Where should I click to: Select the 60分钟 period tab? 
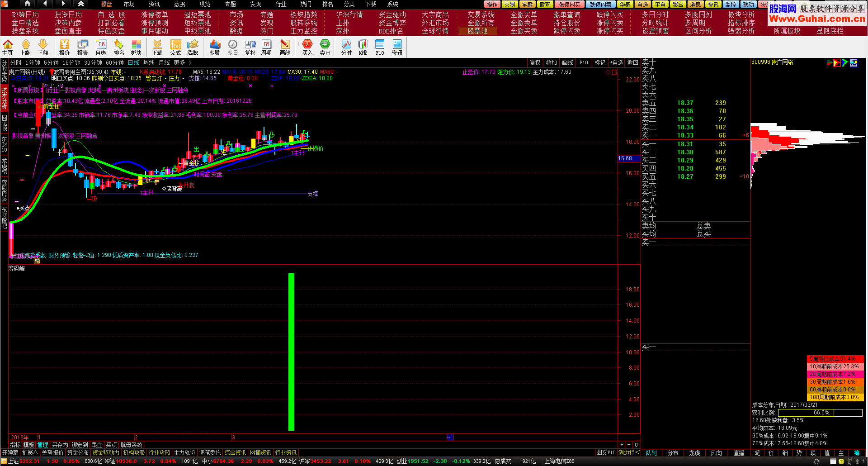(x=115, y=63)
